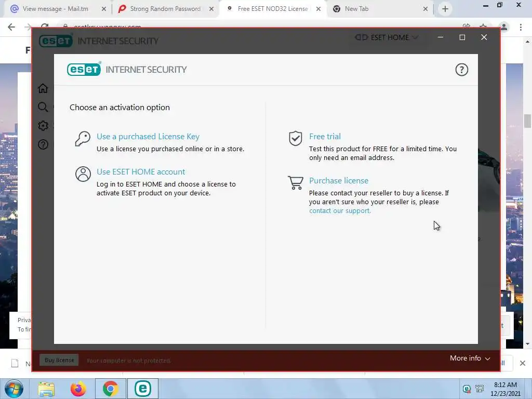Screen dimensions: 532x399
Task: Click the network tray icon
Action: point(480,389)
